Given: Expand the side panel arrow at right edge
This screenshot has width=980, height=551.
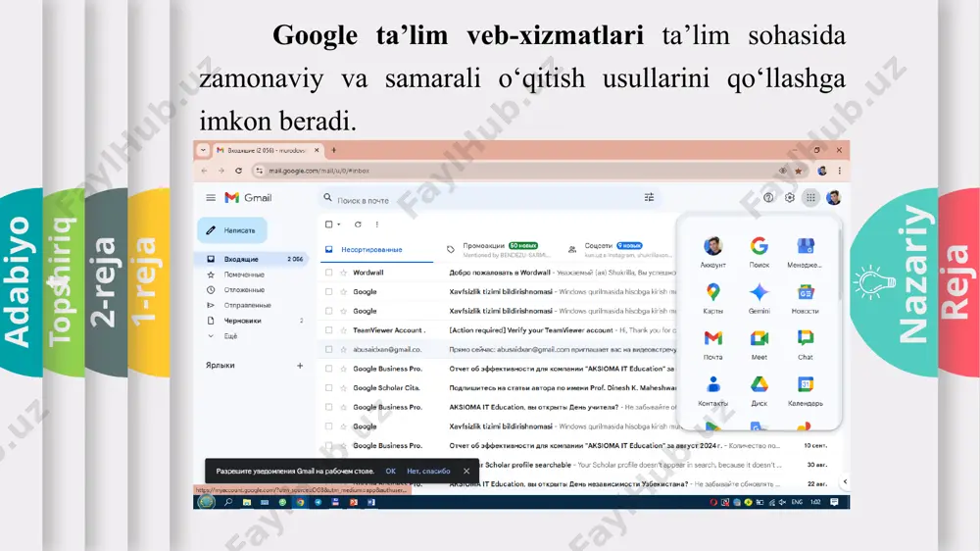Looking at the screenshot, I should pyautogui.click(x=845, y=481).
